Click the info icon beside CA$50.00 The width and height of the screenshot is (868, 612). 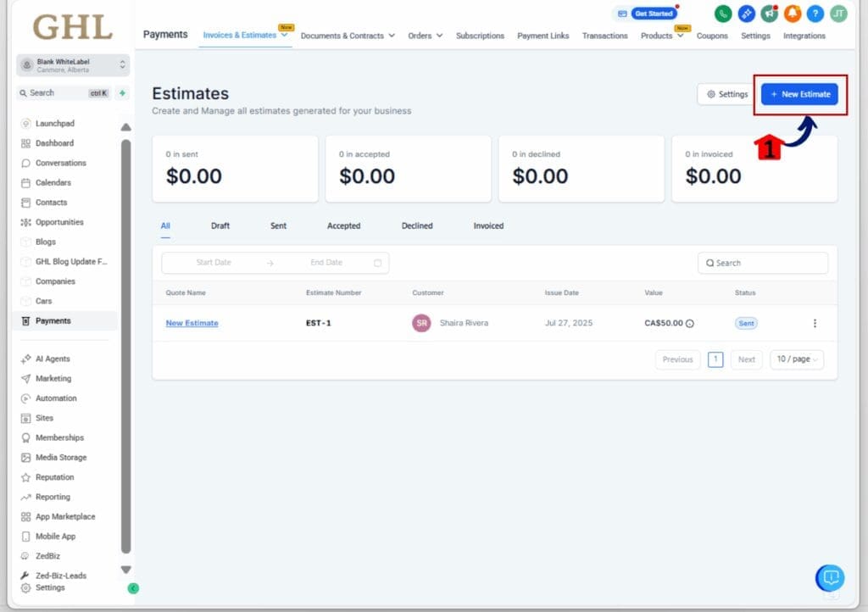690,324
